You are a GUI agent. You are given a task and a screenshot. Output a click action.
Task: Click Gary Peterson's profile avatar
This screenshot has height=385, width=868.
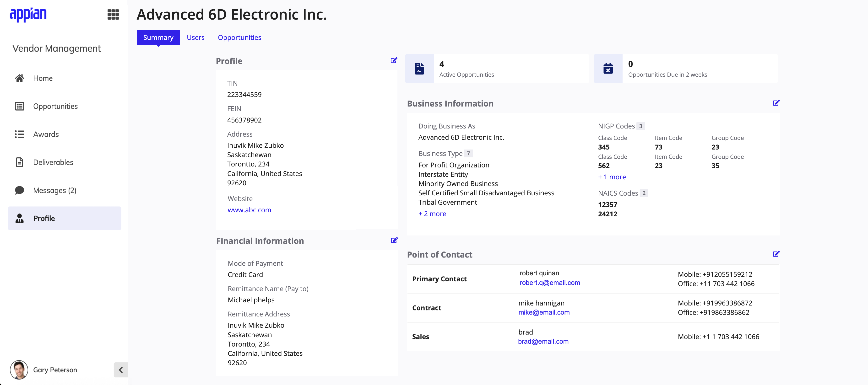(19, 370)
